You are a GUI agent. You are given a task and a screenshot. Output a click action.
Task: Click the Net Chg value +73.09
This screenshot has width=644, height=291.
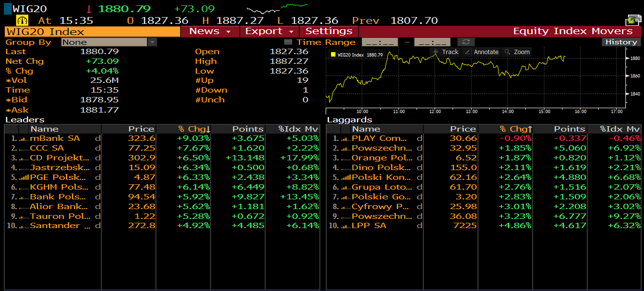click(102, 61)
